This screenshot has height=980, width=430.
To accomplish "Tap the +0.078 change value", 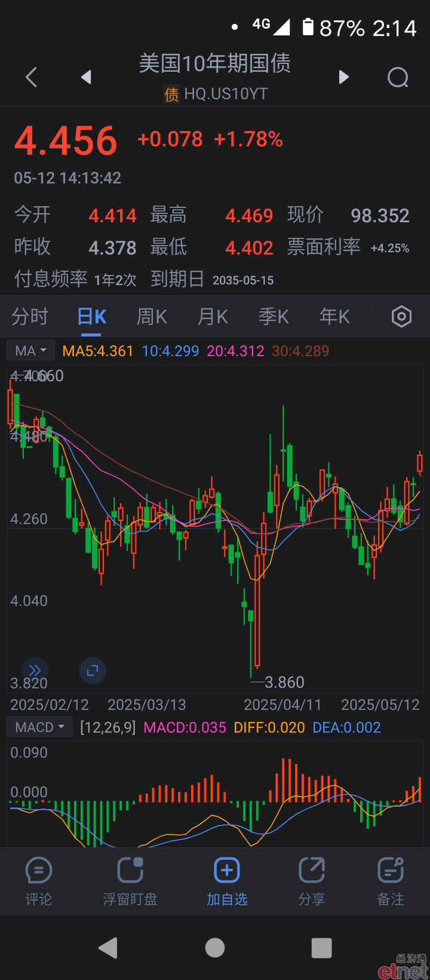I will pyautogui.click(x=170, y=139).
